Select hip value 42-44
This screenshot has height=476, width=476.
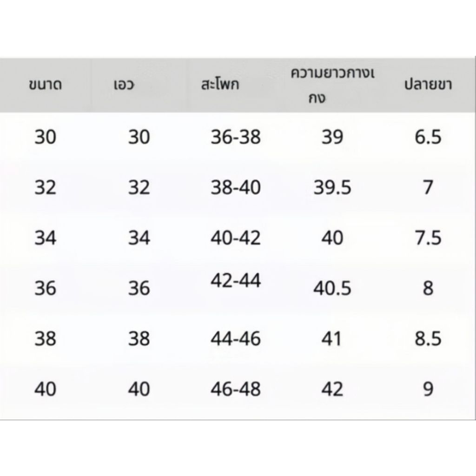point(236,280)
